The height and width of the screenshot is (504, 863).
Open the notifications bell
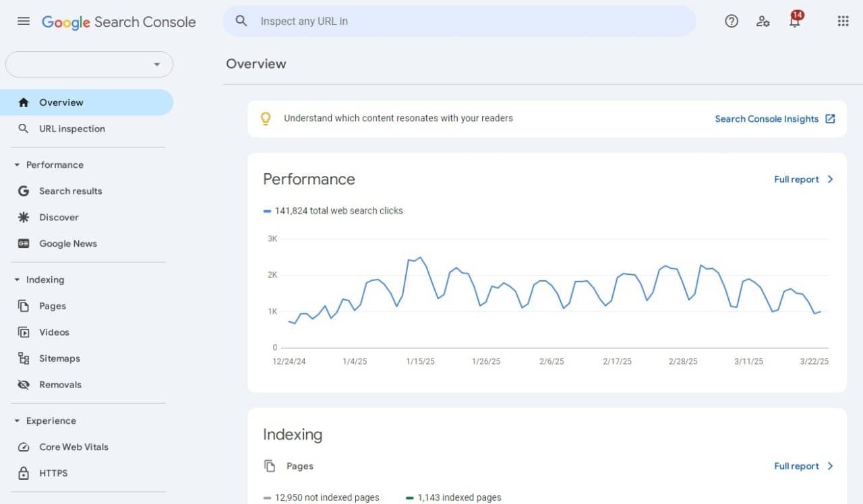tap(795, 21)
